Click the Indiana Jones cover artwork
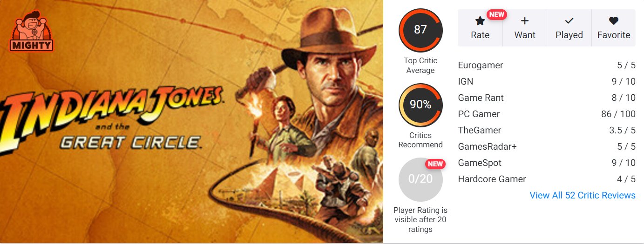Screen dimensions: 644x244 (191, 121)
